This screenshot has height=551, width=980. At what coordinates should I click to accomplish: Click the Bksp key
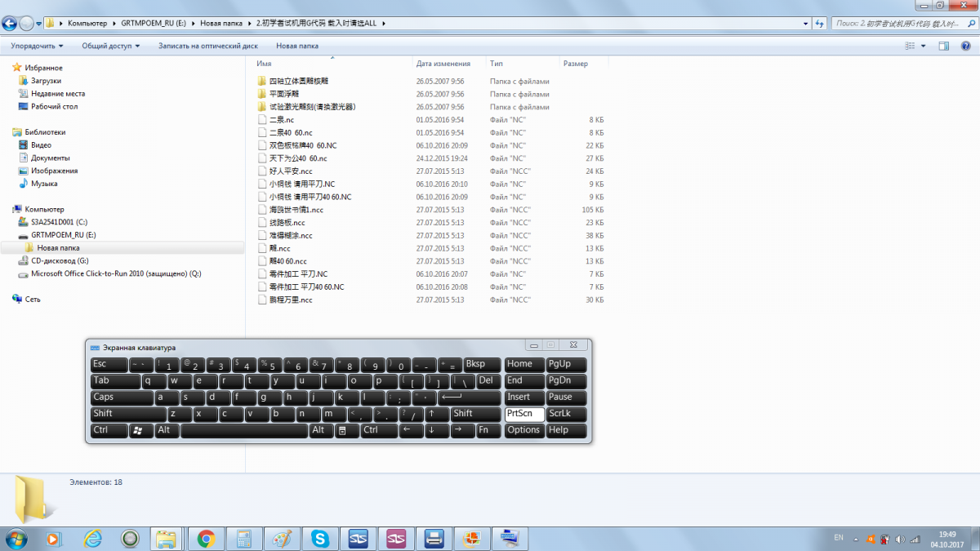coord(482,365)
